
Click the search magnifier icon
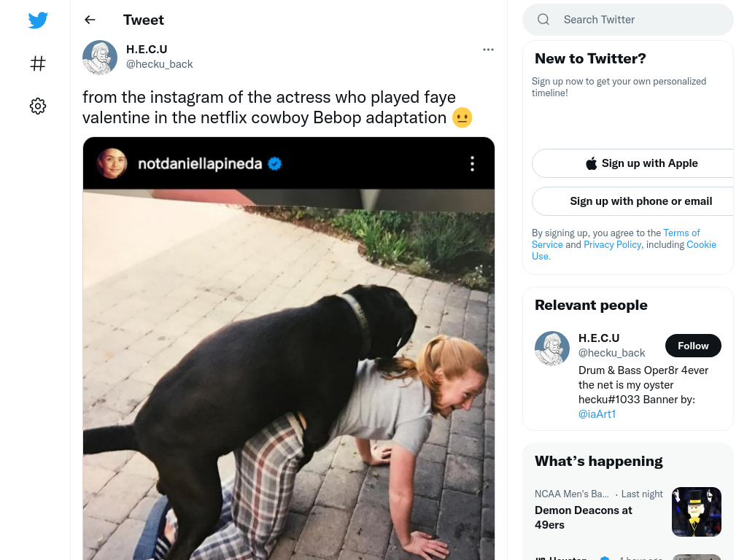[x=543, y=20]
